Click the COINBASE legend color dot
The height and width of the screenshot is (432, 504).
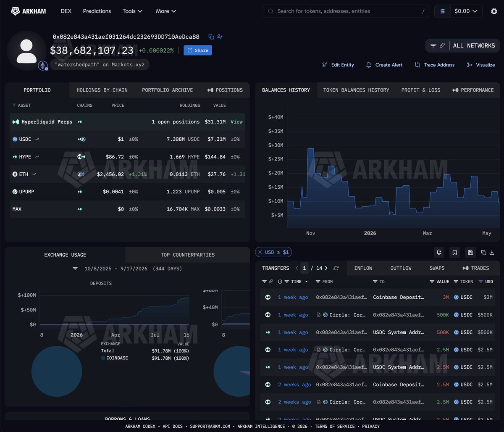point(103,358)
